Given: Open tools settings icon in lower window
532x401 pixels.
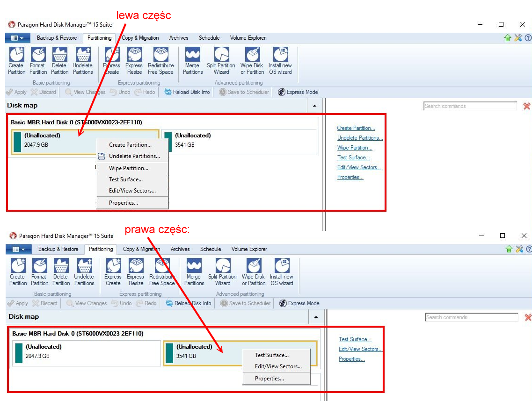Looking at the screenshot, I should (x=519, y=249).
